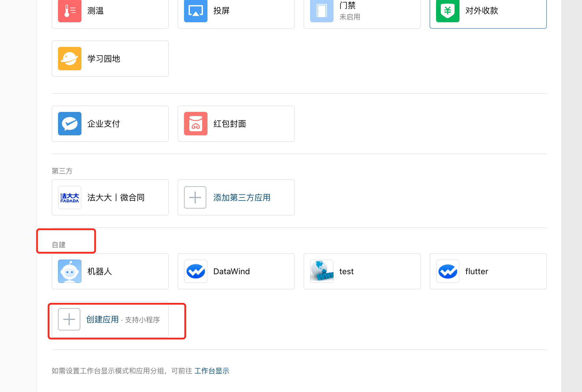The width and height of the screenshot is (582, 392).
Task: Open the 投屏 screen-cast app icon
Action: (x=196, y=11)
